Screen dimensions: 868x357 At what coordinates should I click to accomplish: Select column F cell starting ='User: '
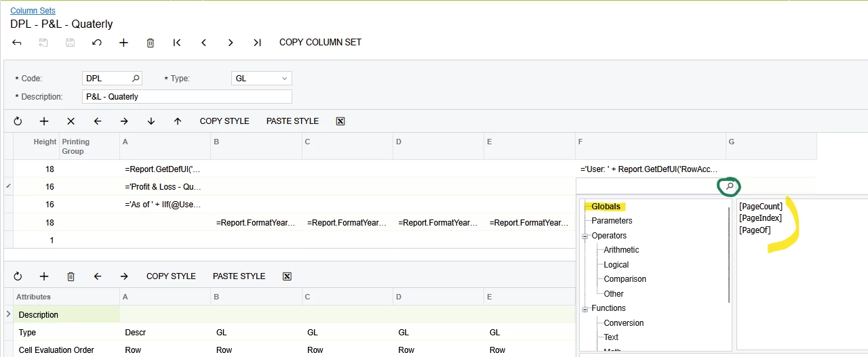click(650, 169)
